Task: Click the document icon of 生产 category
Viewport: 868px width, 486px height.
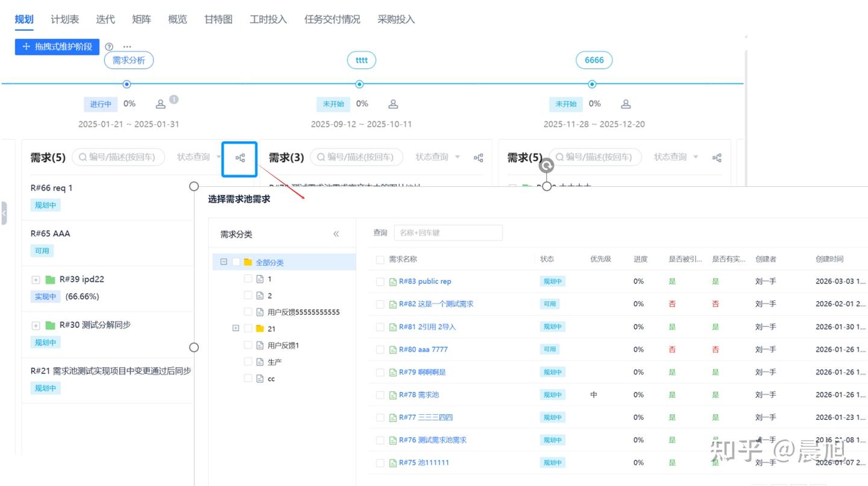Action: [x=260, y=362]
